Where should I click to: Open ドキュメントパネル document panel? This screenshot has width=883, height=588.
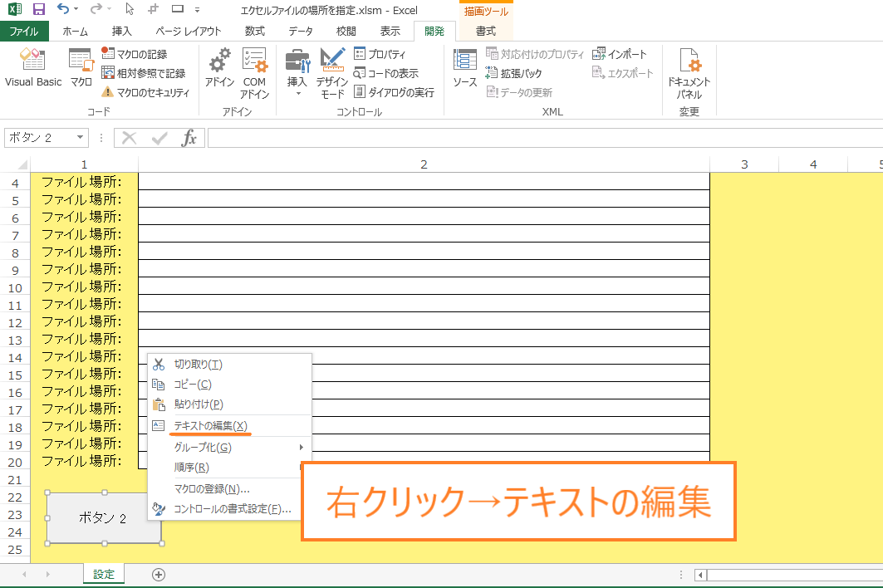coord(689,73)
